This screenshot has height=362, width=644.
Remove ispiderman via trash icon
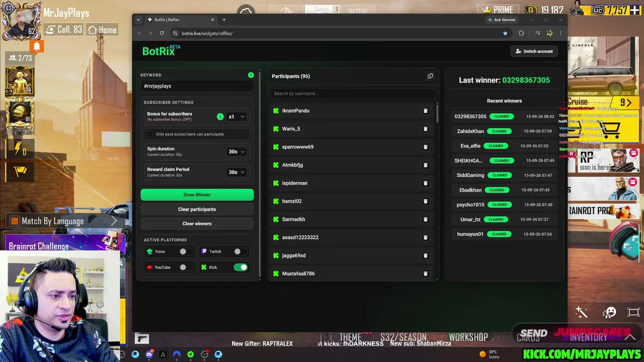pyautogui.click(x=425, y=183)
